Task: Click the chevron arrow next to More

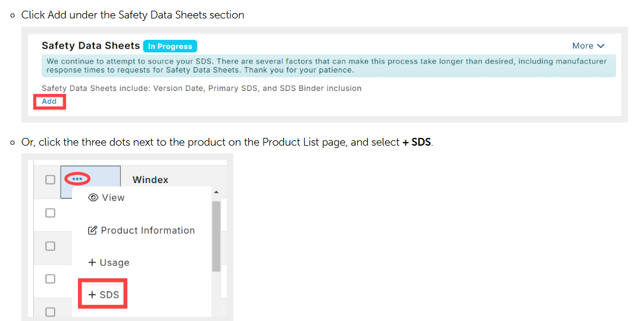Action: [601, 46]
